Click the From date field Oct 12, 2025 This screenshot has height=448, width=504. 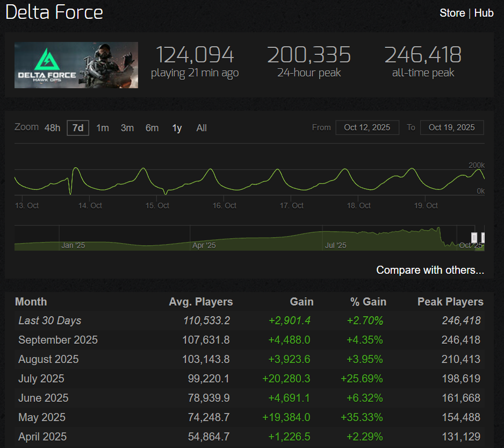(x=367, y=127)
